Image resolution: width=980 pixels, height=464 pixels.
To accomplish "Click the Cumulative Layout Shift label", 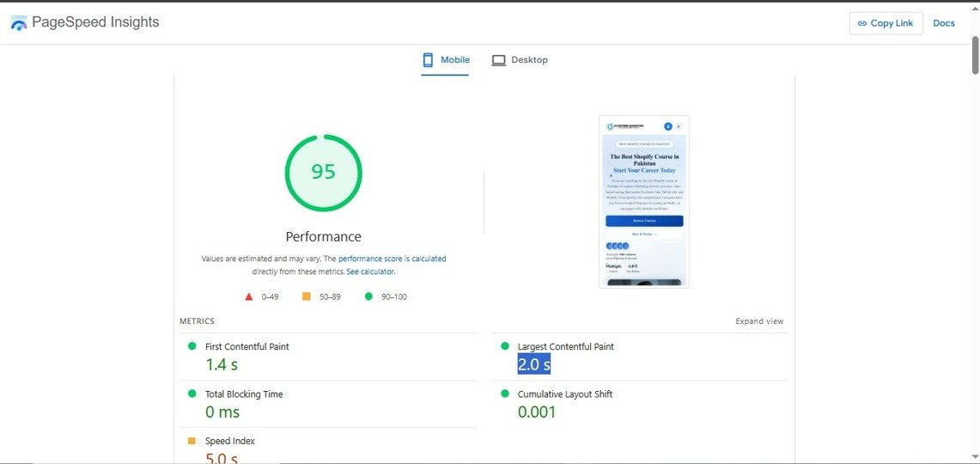I will 565,394.
